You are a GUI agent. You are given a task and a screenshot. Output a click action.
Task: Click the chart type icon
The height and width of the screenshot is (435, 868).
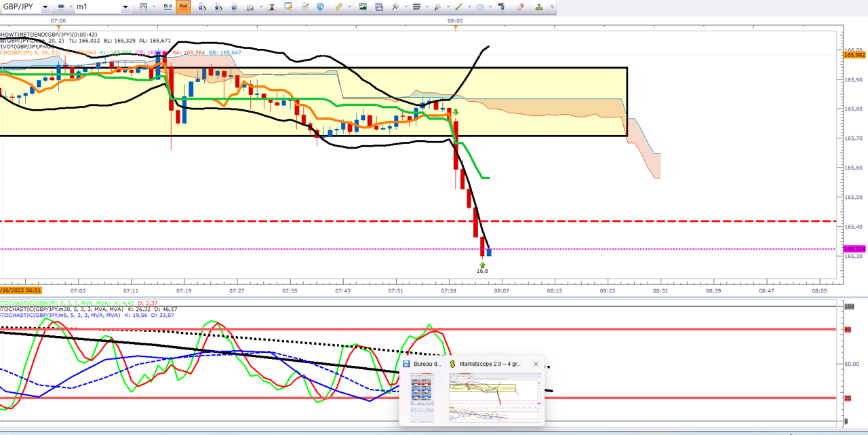(x=143, y=7)
